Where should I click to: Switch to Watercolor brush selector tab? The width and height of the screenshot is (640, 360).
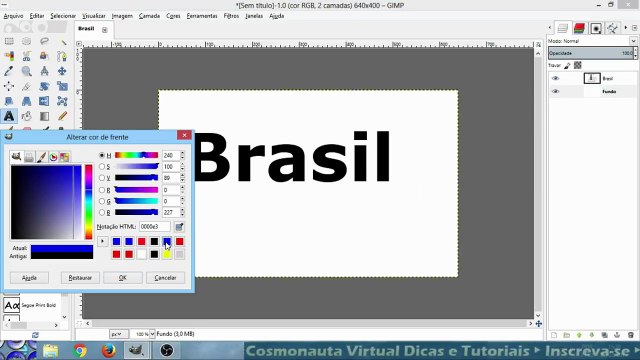click(x=41, y=157)
